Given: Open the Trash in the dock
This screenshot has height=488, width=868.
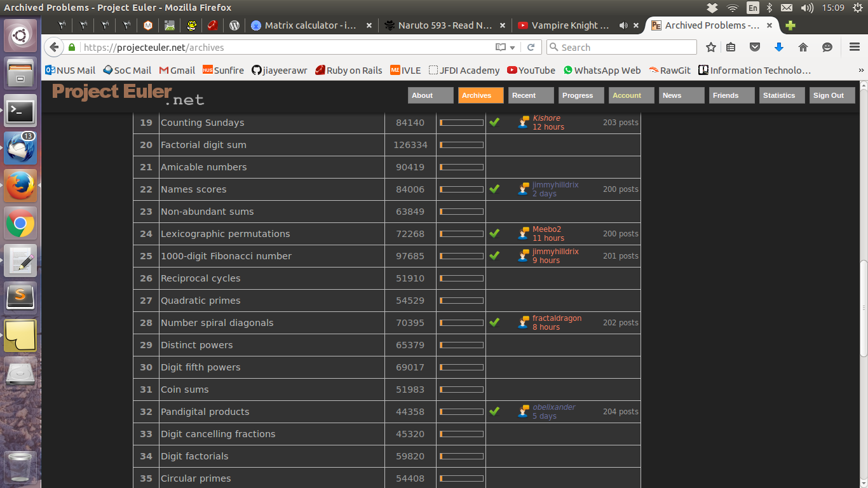Looking at the screenshot, I should pyautogui.click(x=20, y=468).
